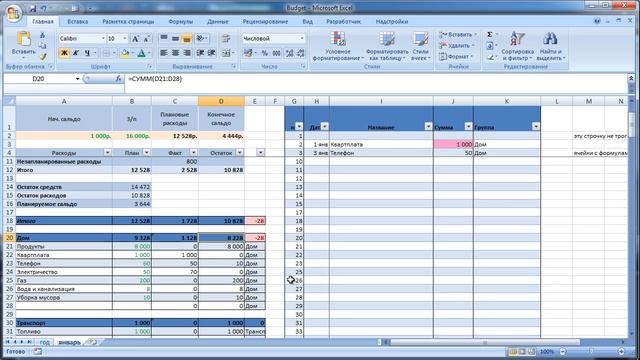Open the Вид ribbon tab
The height and width of the screenshot is (360, 640).
[307, 22]
